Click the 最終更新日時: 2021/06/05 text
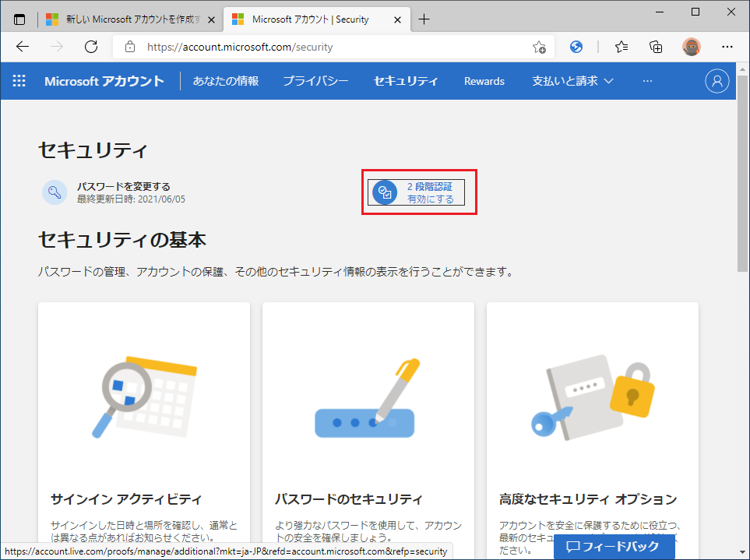This screenshot has width=750, height=560. [131, 199]
